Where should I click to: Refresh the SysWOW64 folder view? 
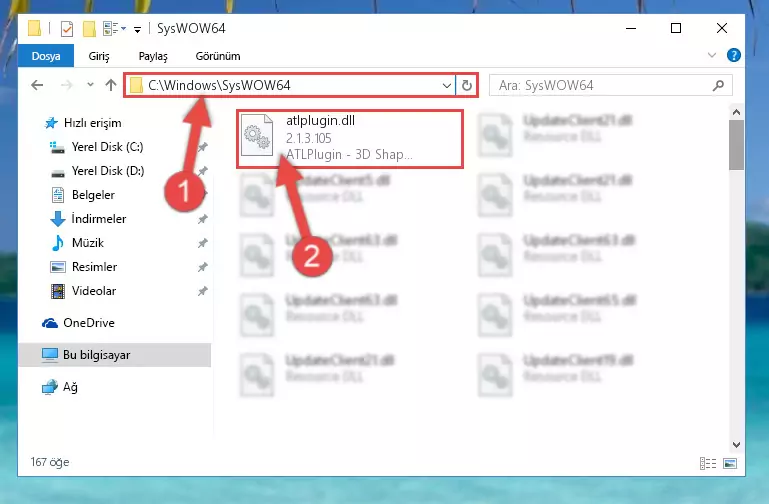point(466,86)
